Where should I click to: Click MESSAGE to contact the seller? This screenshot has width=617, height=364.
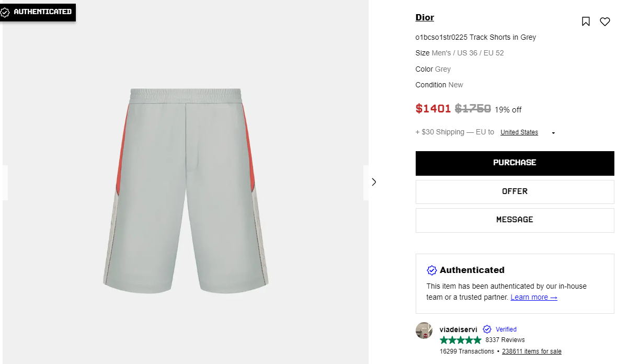click(515, 220)
